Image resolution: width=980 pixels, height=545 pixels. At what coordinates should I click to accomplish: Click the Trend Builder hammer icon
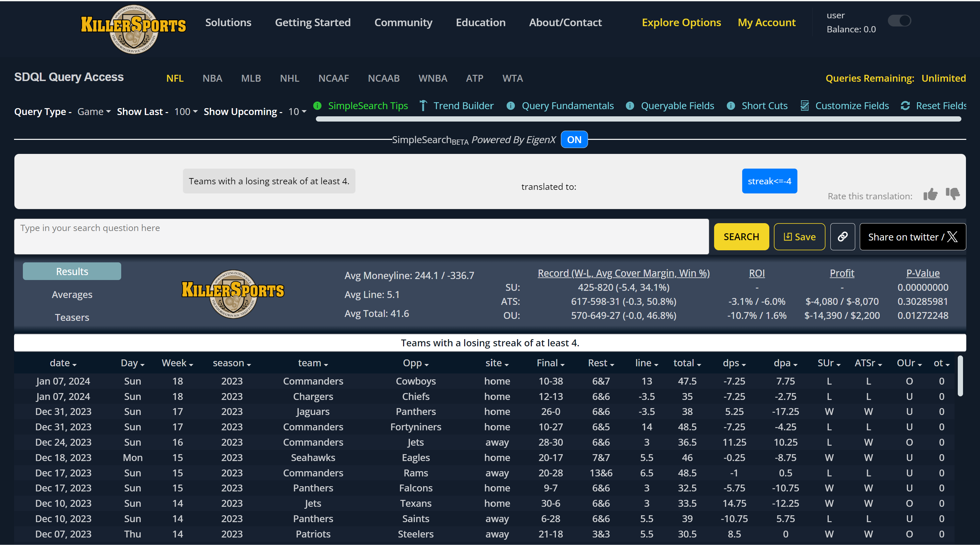[x=423, y=106]
